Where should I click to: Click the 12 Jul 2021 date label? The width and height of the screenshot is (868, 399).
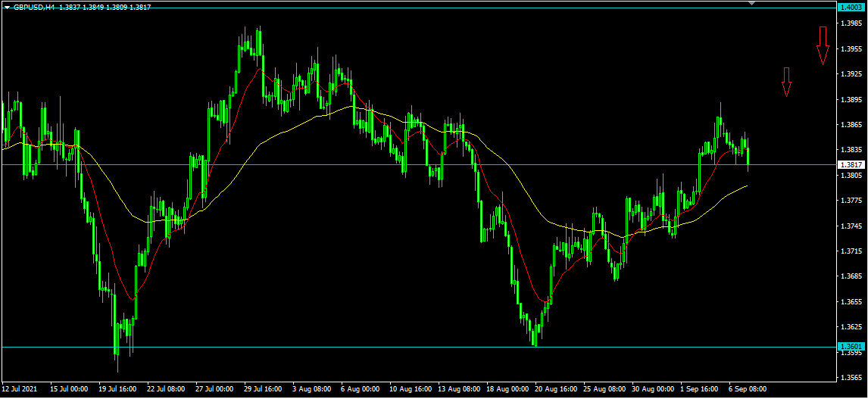coord(18,390)
